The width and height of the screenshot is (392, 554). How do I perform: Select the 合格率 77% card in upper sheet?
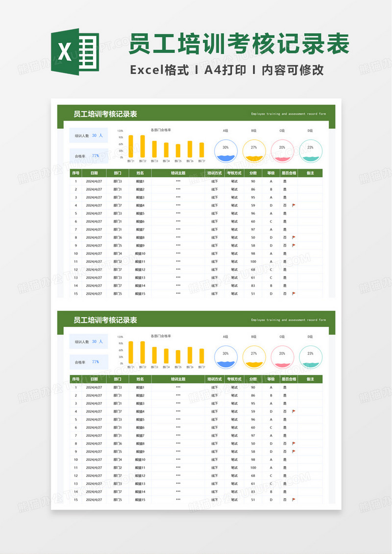[89, 156]
